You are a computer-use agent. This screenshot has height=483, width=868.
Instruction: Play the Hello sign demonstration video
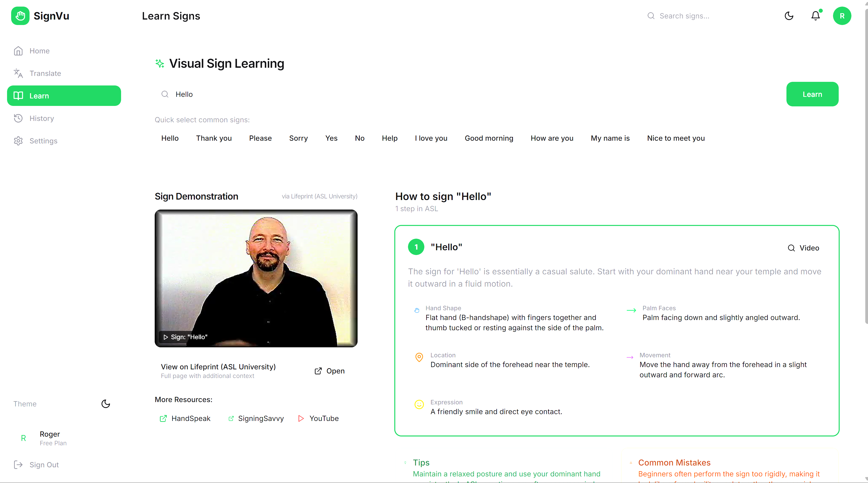point(256,278)
